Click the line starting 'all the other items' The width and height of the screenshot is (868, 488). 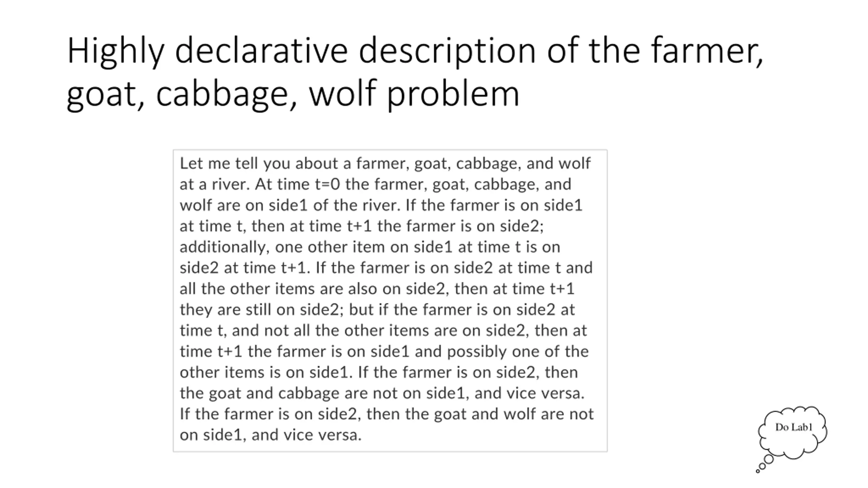click(377, 289)
